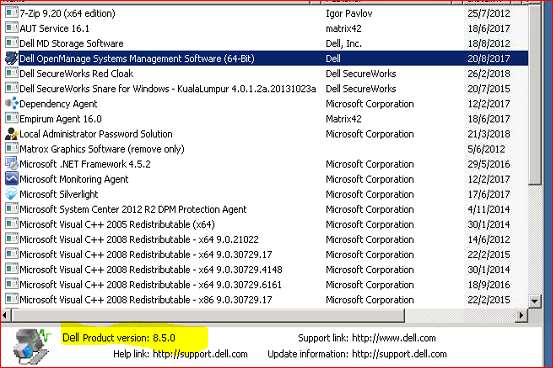Screen dimensions: 553x368
Task: Select Visual C++ 2008 Redistributable x86 9.0.30729.17
Action: coord(146,300)
